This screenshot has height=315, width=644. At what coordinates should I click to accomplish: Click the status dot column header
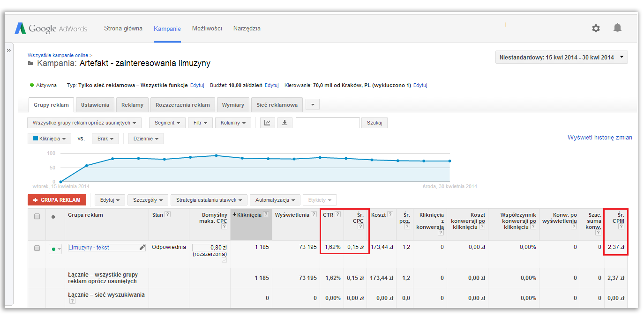click(53, 216)
